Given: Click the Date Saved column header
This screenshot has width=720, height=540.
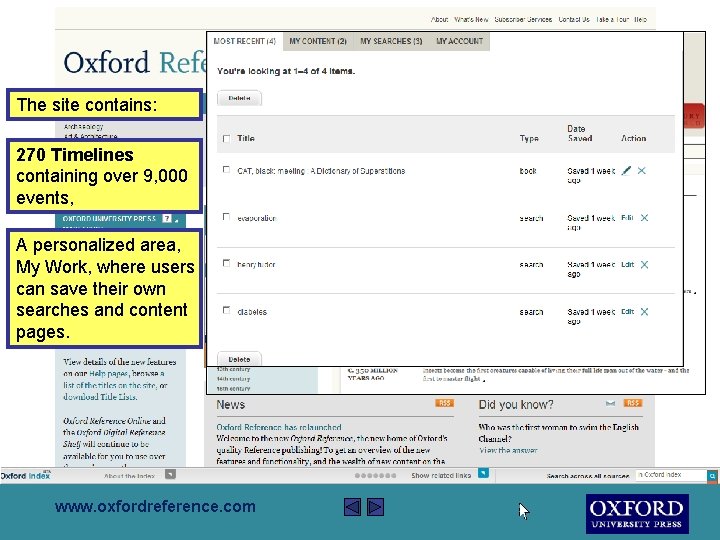Looking at the screenshot, I should click(579, 133).
